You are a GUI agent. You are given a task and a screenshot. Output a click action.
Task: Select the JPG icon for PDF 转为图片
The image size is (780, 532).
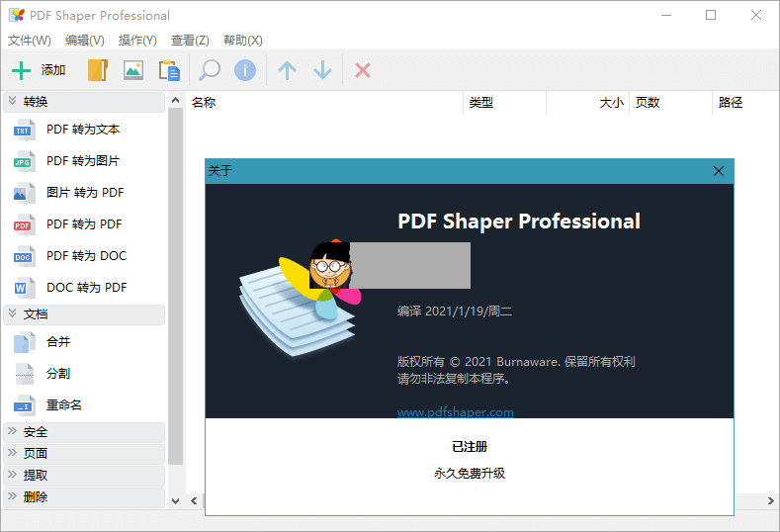(24, 161)
